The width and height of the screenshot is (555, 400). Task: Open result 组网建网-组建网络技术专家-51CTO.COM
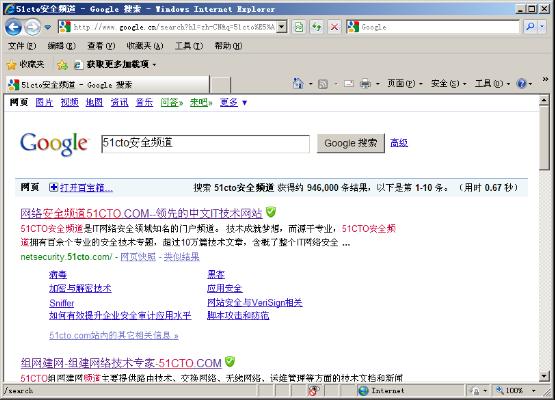pyautogui.click(x=121, y=363)
